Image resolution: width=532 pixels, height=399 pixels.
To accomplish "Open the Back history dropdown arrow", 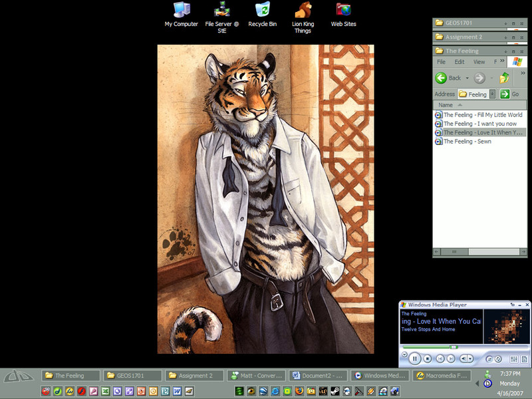I will (467, 78).
